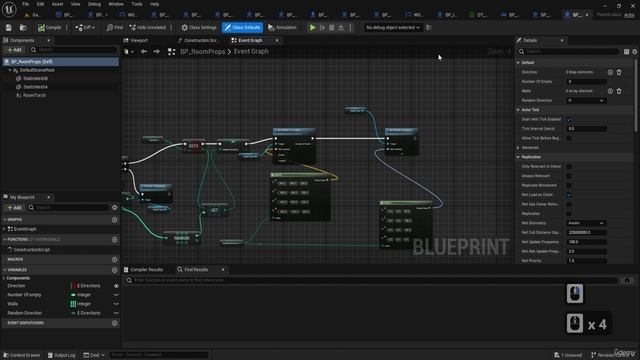Open Class Settings

click(x=199, y=27)
